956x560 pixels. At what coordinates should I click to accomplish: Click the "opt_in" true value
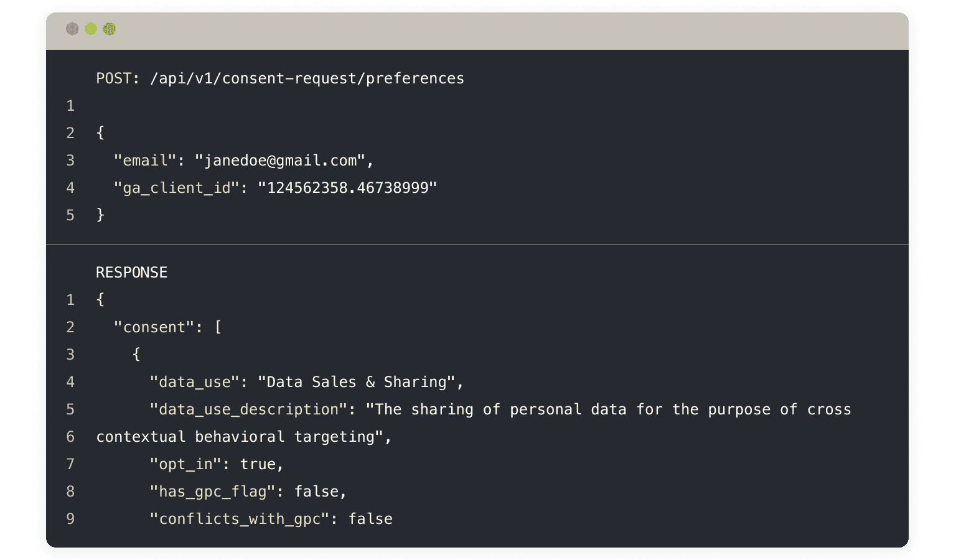[x=258, y=464]
